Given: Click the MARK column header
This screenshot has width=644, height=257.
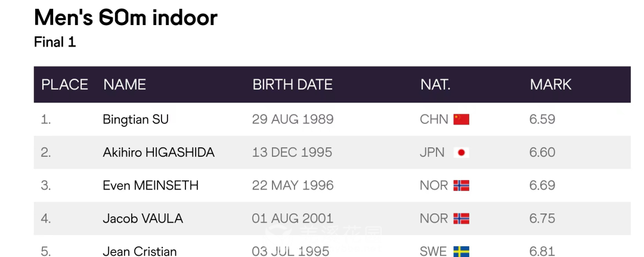Looking at the screenshot, I should coord(550,85).
